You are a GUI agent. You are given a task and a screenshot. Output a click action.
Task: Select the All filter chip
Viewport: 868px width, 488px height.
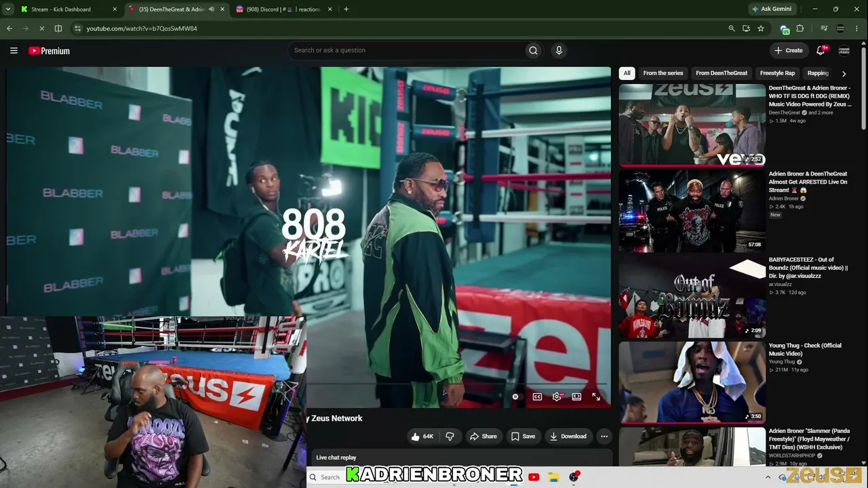coord(627,73)
